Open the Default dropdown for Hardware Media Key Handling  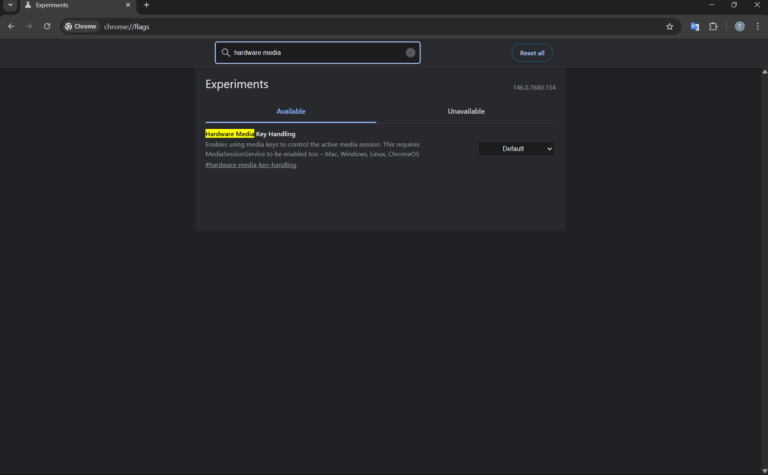pos(516,148)
